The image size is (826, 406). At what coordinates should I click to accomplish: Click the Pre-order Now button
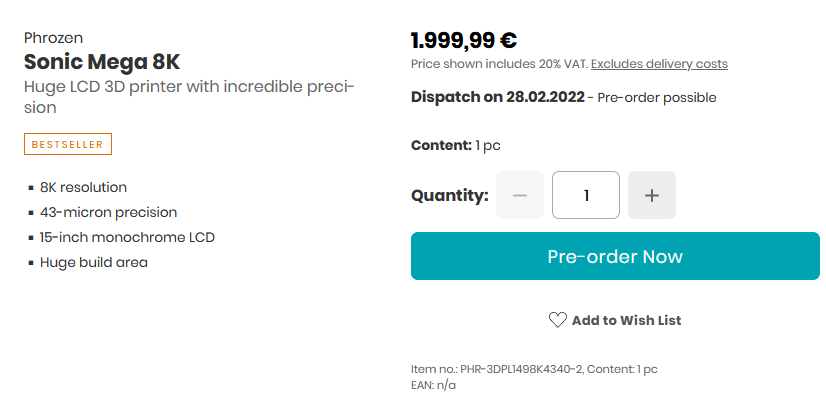coord(615,256)
